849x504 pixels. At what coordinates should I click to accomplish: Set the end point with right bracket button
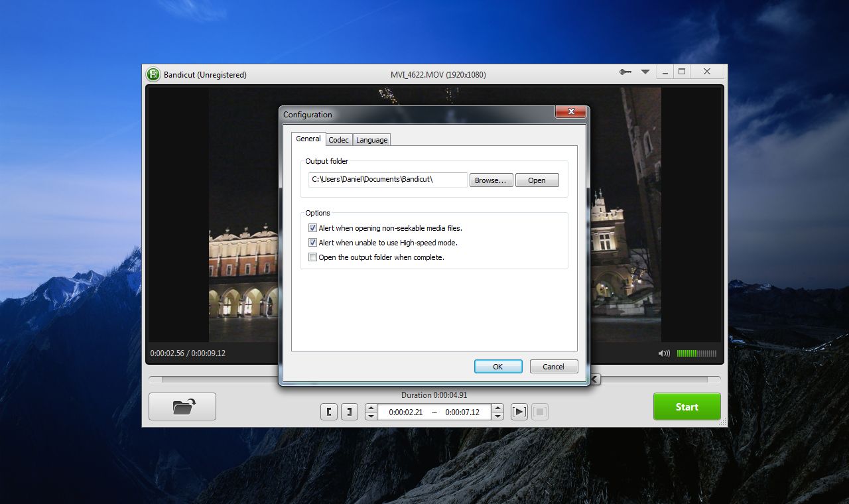[x=350, y=412]
